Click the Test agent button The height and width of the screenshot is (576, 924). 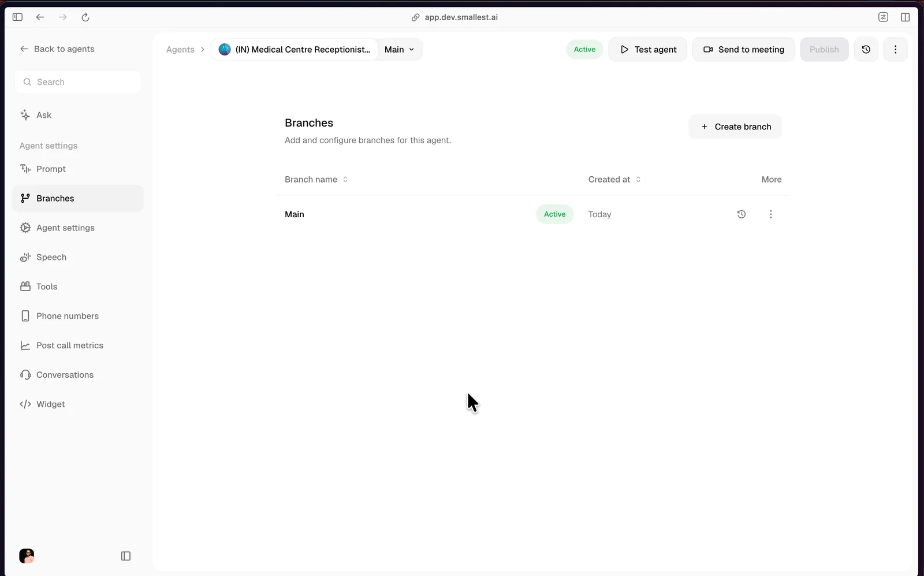click(x=648, y=50)
